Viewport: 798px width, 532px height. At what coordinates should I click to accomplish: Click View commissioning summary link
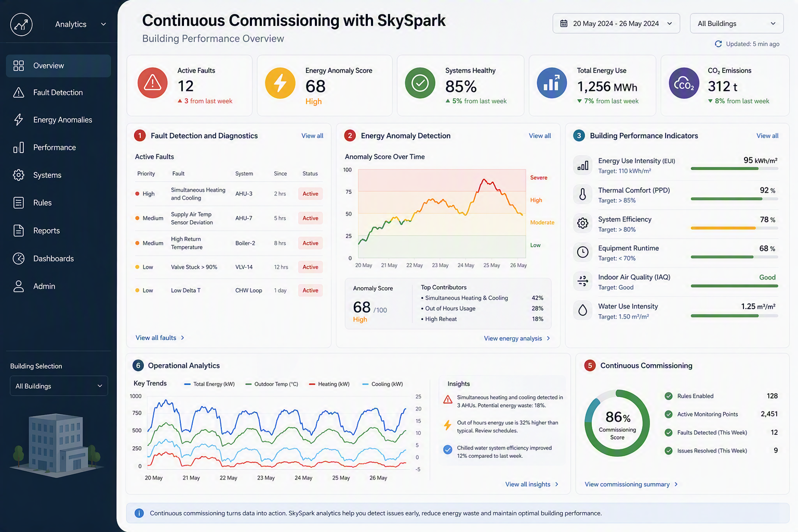pyautogui.click(x=631, y=484)
